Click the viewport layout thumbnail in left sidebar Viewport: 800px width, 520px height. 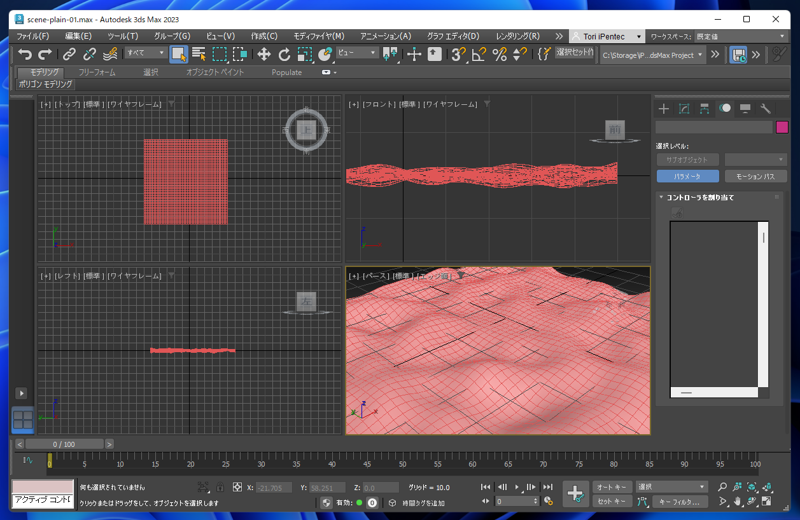23,419
